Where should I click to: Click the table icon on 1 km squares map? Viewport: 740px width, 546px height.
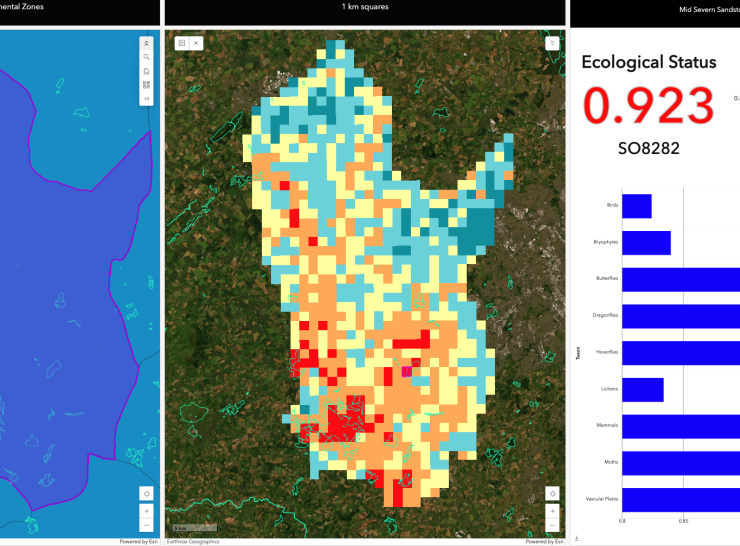181,43
